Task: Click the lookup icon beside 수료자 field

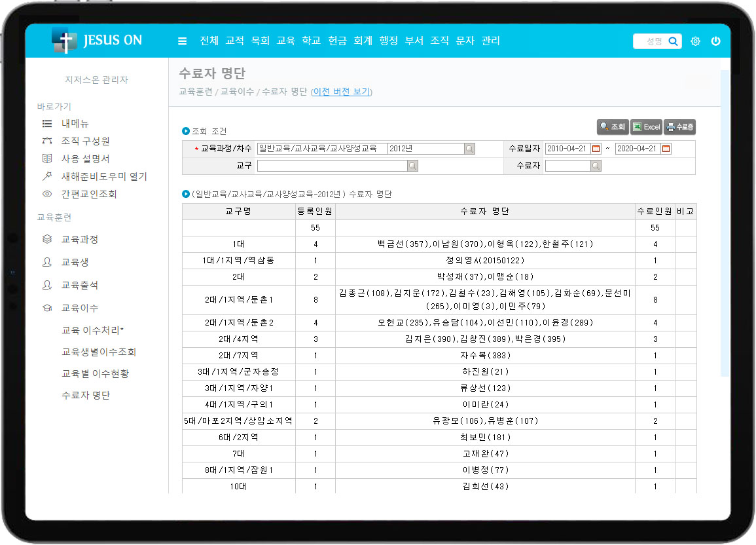Action: (596, 166)
